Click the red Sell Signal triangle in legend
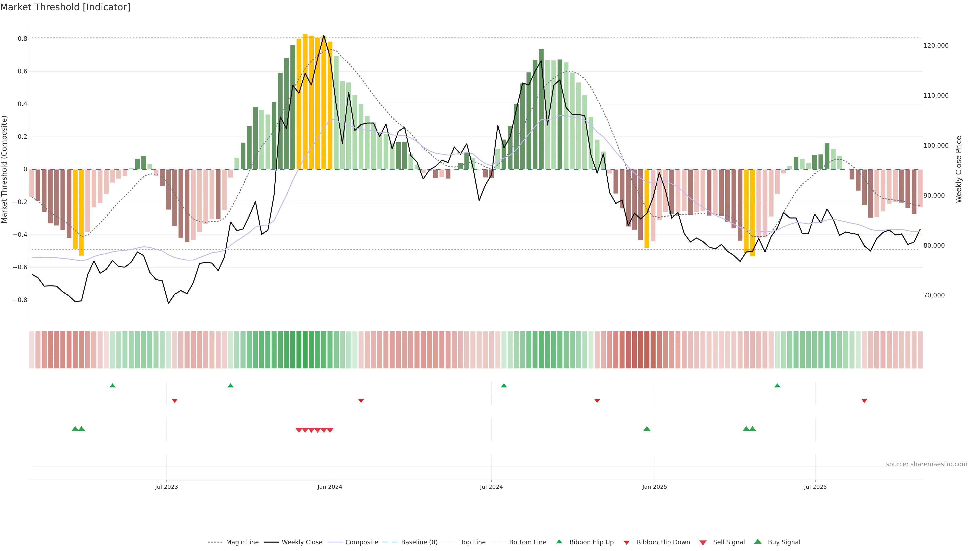 coord(703,542)
